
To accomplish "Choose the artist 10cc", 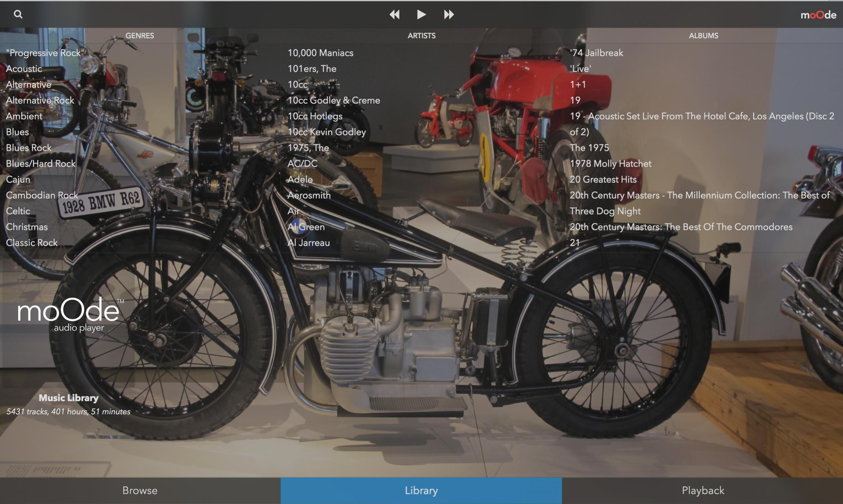I will (x=298, y=84).
